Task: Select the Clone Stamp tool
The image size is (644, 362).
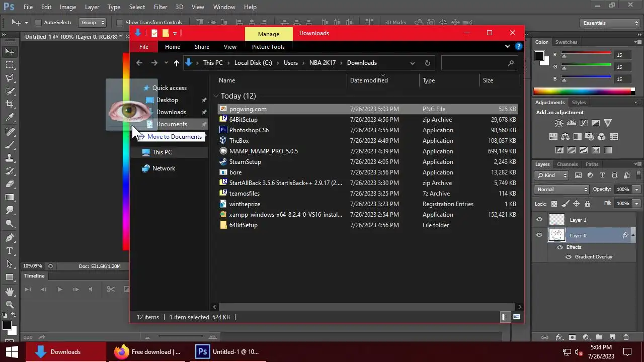Action: [10, 158]
